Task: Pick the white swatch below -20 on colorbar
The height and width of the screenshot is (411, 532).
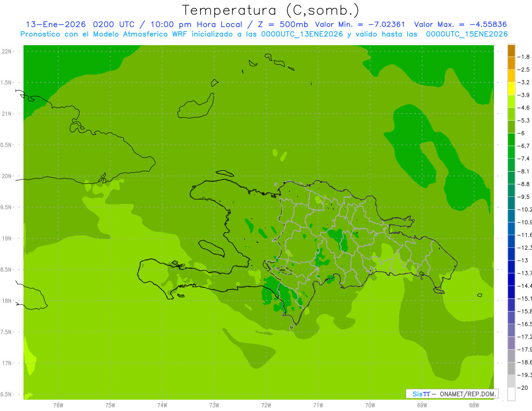Action: 511,394
